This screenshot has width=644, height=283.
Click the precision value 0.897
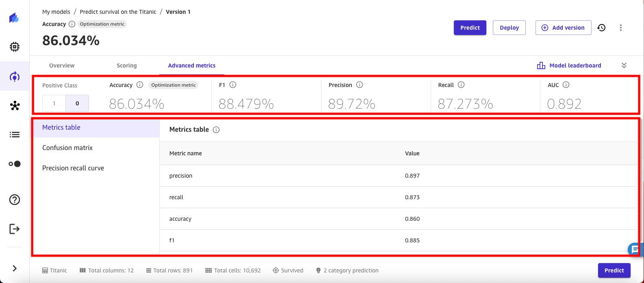[x=412, y=176]
